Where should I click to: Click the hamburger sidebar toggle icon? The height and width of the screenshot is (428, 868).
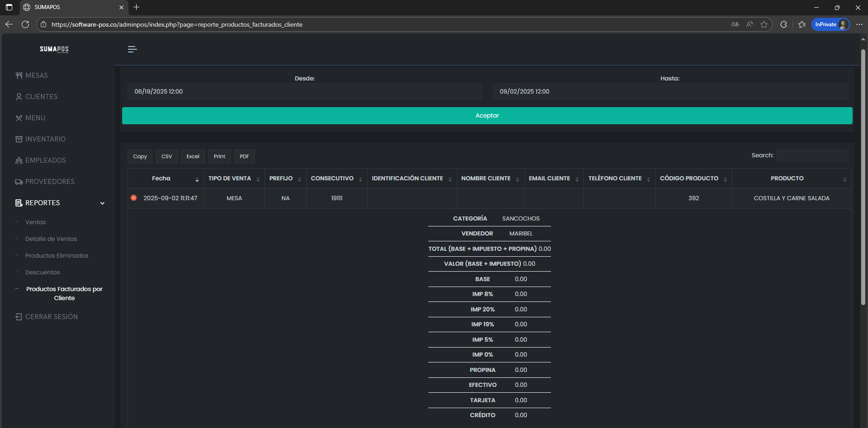[x=132, y=49]
